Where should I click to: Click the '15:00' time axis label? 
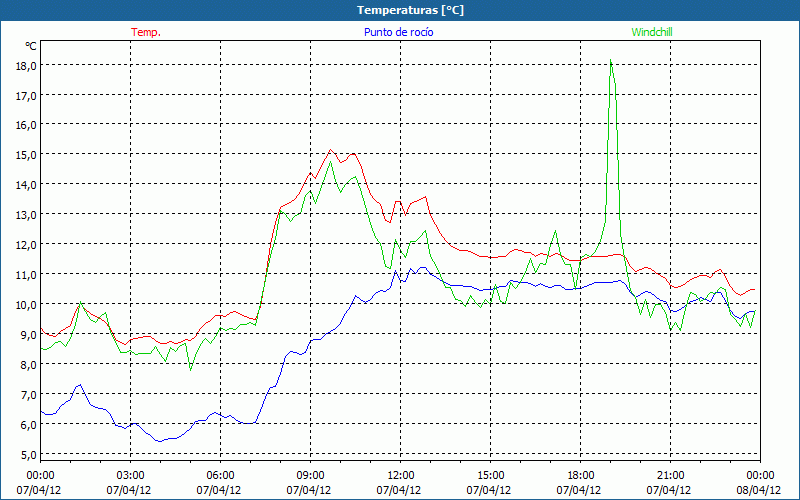tap(490, 476)
